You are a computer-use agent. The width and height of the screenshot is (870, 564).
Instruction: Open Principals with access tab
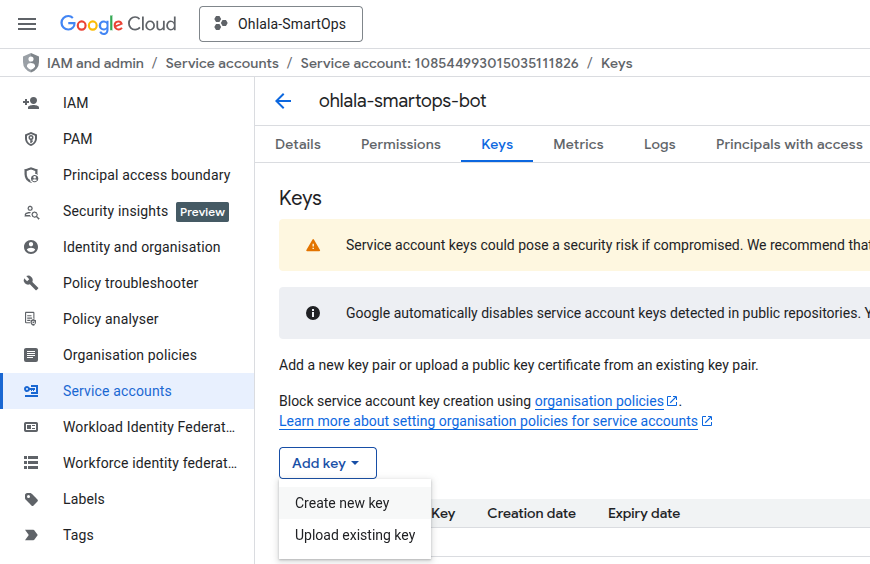tap(789, 144)
